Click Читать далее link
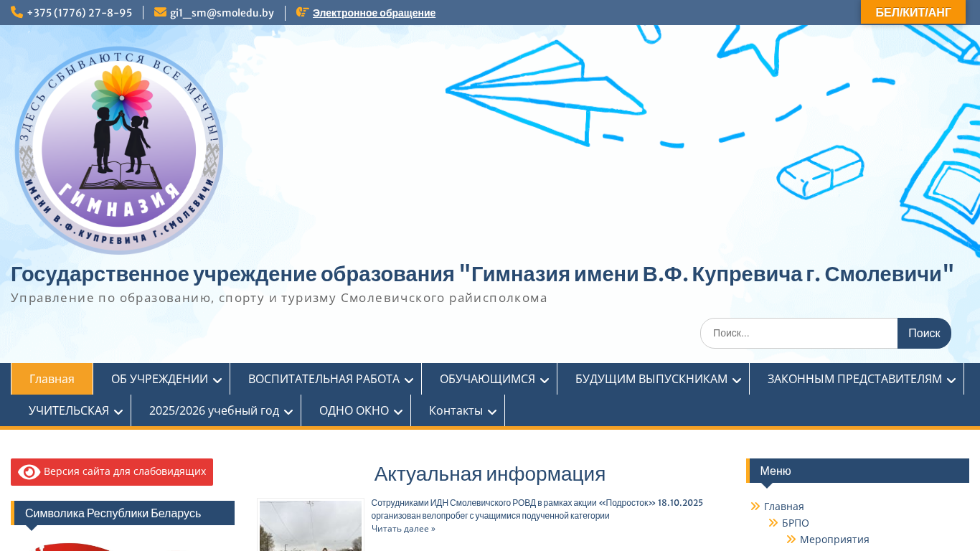The image size is (980, 551). (x=403, y=529)
